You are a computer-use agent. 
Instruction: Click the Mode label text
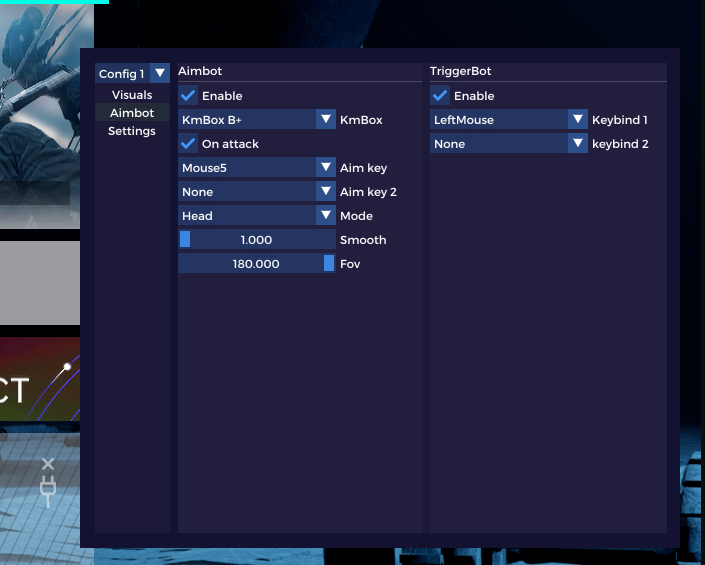357,216
